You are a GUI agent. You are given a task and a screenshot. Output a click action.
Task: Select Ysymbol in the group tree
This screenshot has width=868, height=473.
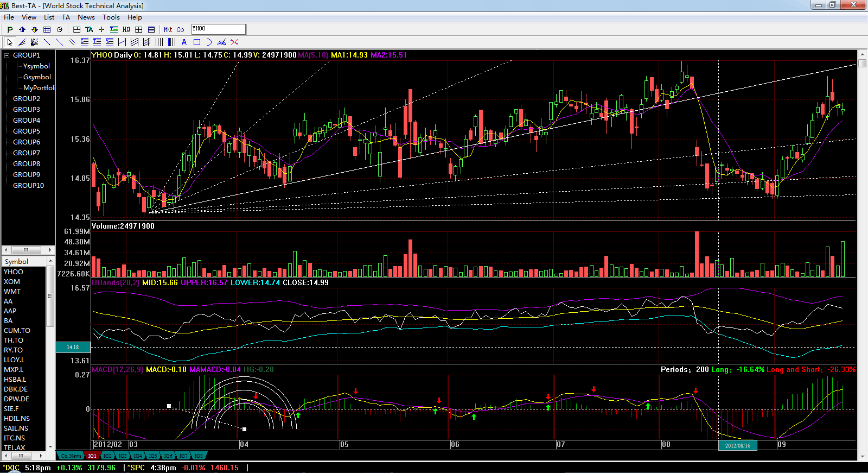pyautogui.click(x=36, y=66)
